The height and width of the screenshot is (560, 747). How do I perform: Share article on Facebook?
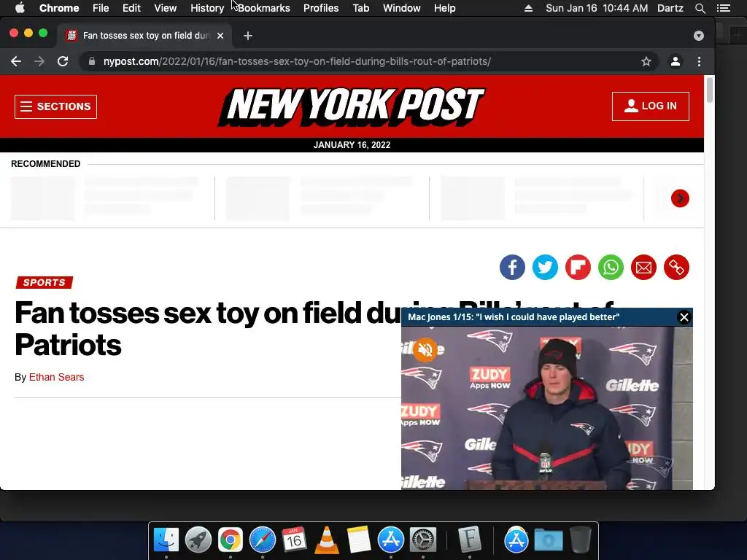coord(512,267)
